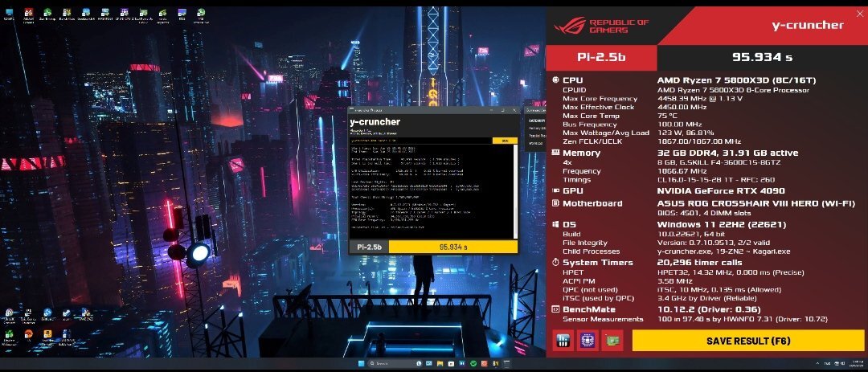Click the OS Windows logo icon
Screen dimensions: 868x372
coord(556,225)
